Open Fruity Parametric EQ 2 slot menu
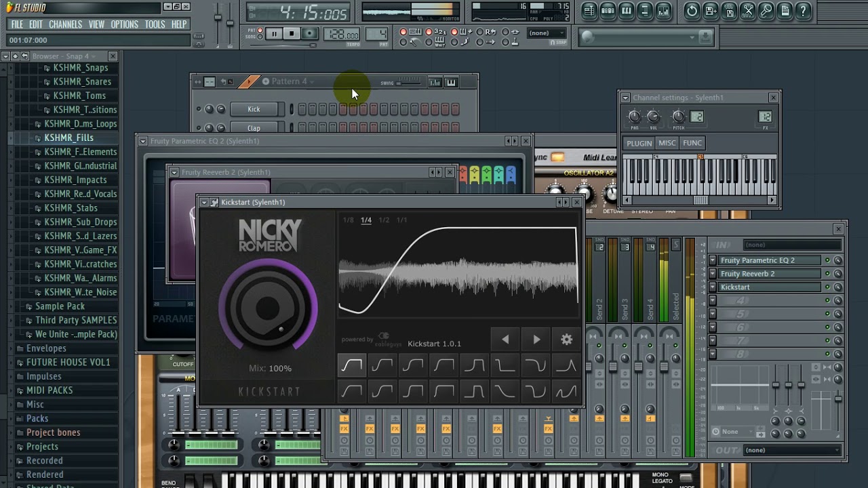The height and width of the screenshot is (488, 868). [713, 260]
